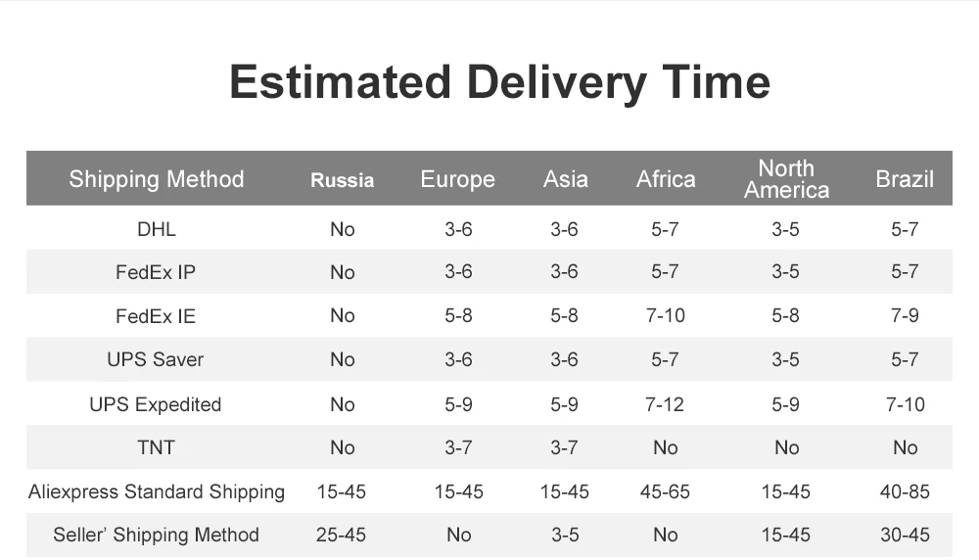Screen dimensions: 979x560
Task: Click the Russia column header
Action: tap(342, 180)
